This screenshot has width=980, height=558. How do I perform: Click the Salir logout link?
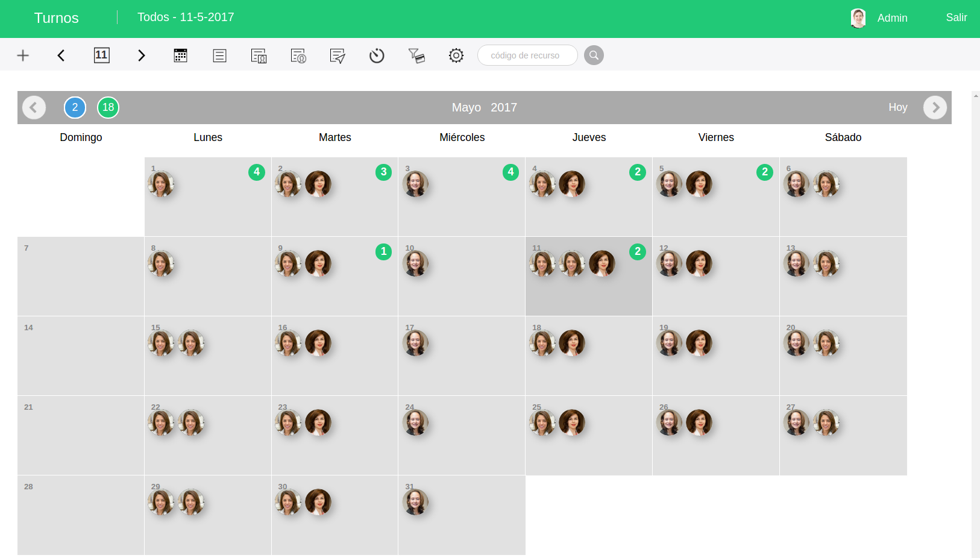tap(956, 17)
